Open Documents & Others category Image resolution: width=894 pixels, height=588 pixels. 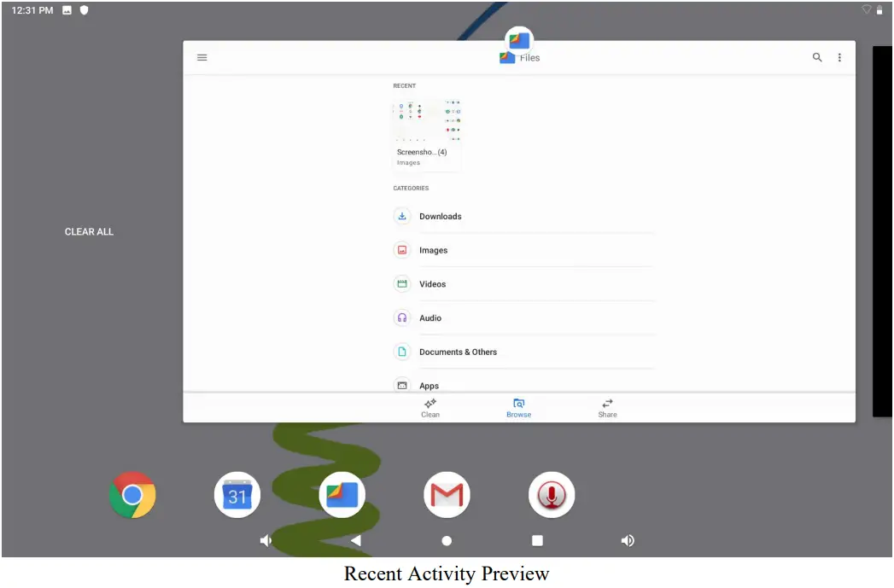pos(523,352)
